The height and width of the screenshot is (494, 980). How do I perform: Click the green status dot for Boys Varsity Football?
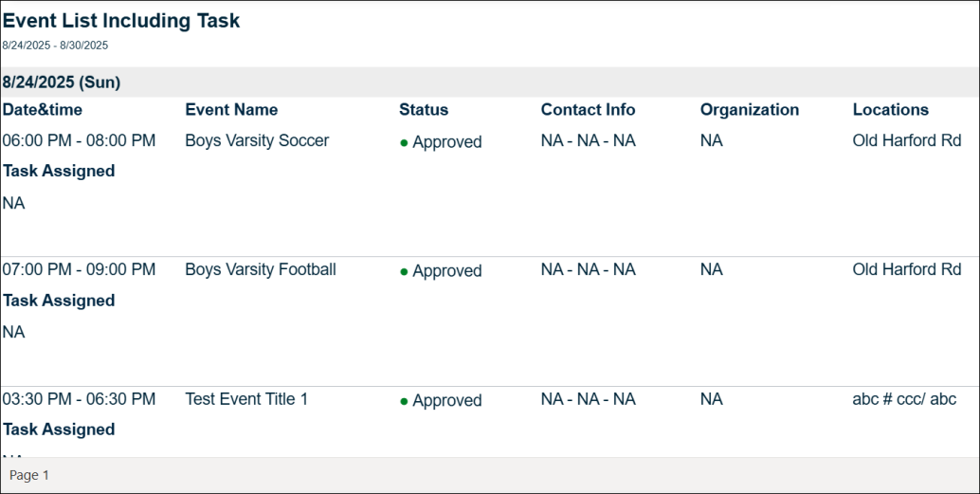click(404, 272)
